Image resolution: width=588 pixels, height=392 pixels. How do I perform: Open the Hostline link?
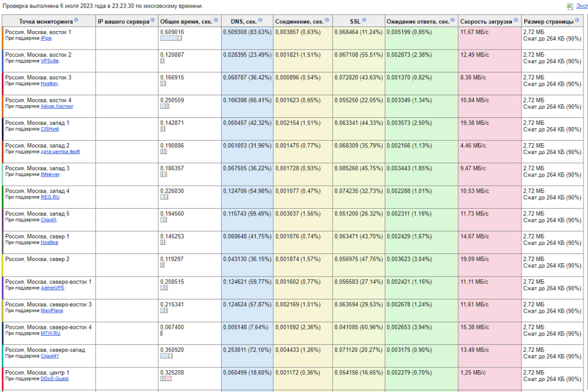click(49, 243)
